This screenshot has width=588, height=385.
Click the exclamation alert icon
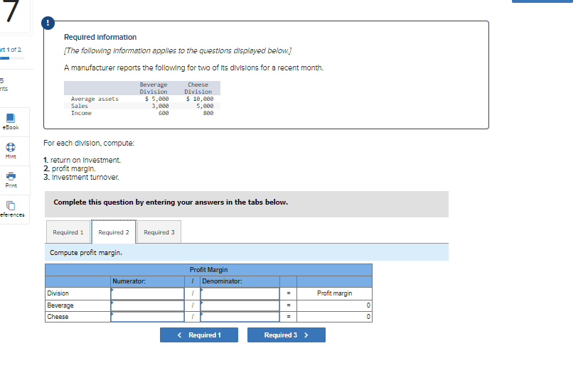(48, 23)
